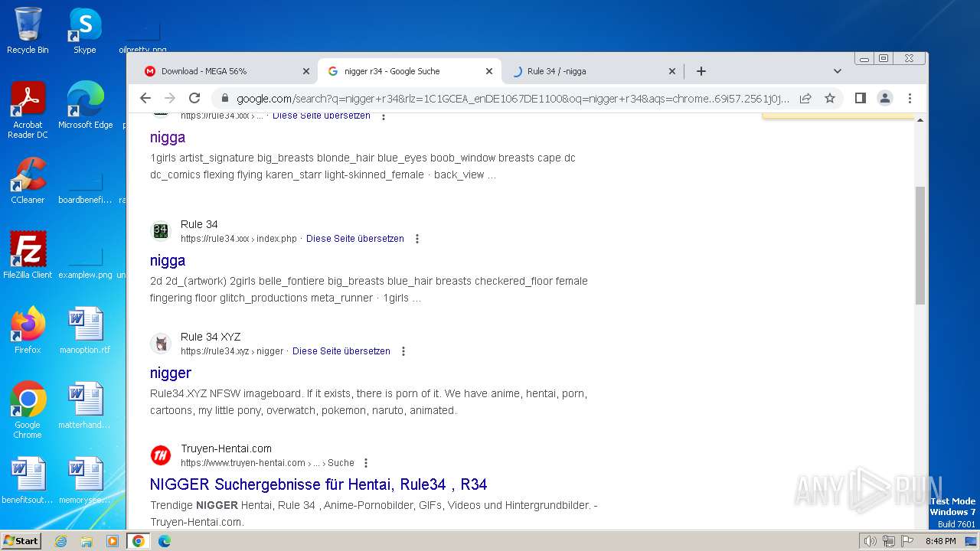Close the Download - MEGA tab
The width and height of the screenshot is (980, 551).
coord(306,71)
